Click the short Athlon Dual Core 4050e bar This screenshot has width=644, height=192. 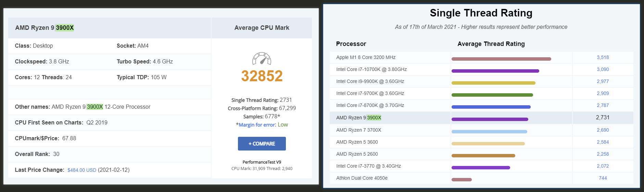tap(462, 180)
